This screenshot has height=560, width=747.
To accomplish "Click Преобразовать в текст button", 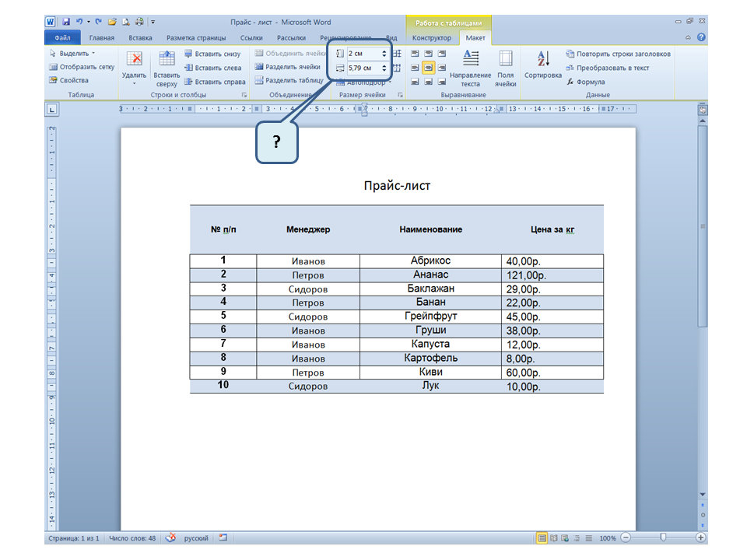I will click(612, 68).
